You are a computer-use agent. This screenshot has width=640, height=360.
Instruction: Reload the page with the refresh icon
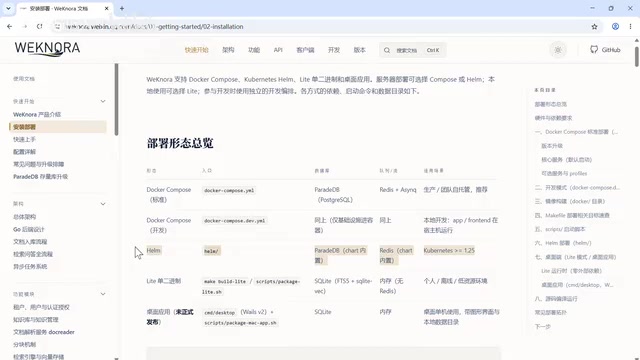[40, 27]
